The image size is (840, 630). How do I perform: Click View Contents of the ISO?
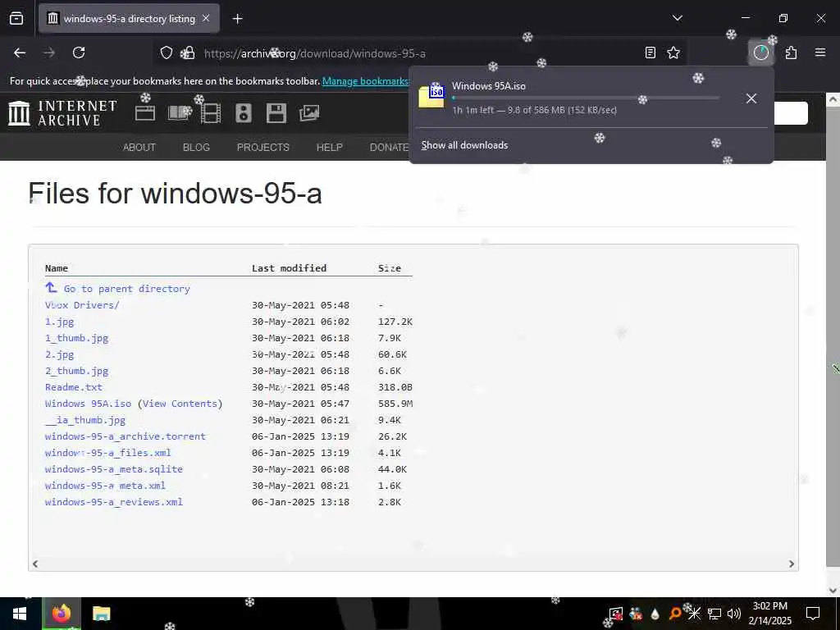(x=180, y=404)
